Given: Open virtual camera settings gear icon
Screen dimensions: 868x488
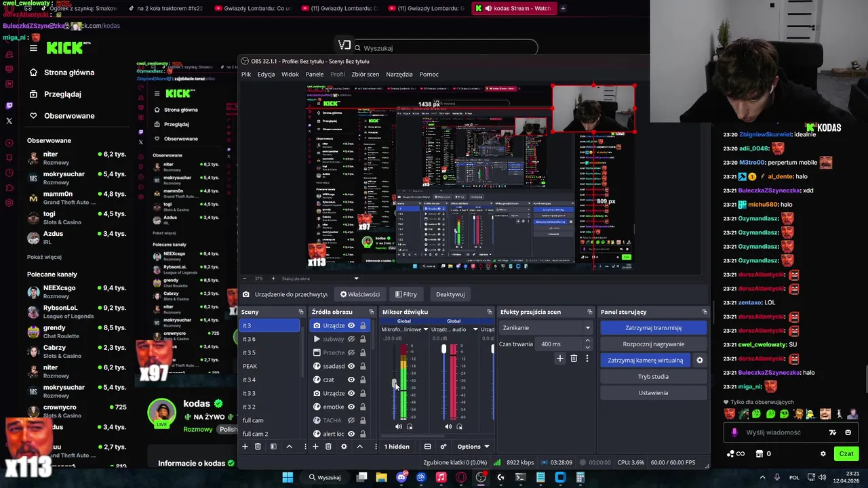Looking at the screenshot, I should tap(700, 361).
